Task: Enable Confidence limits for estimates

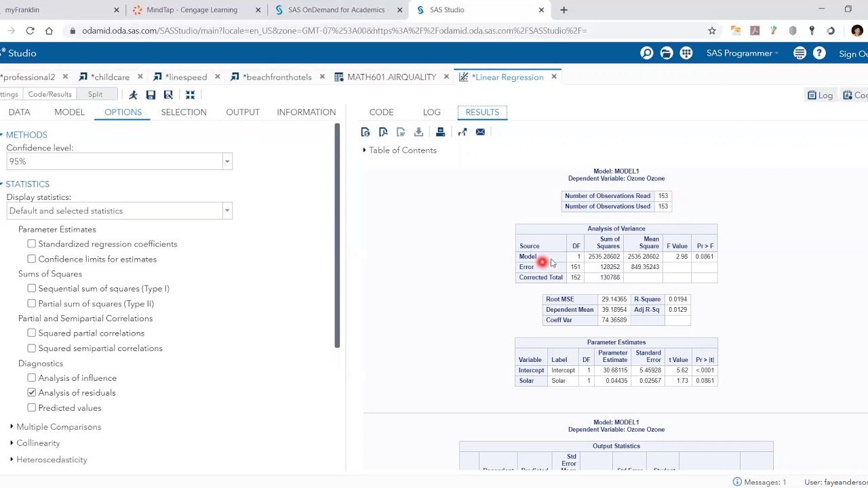Action: 32,259
